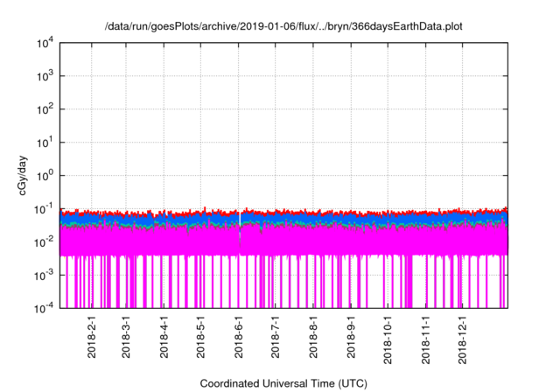
Task: Click the 2018-3-1 date tick label
Action: pyautogui.click(x=126, y=337)
